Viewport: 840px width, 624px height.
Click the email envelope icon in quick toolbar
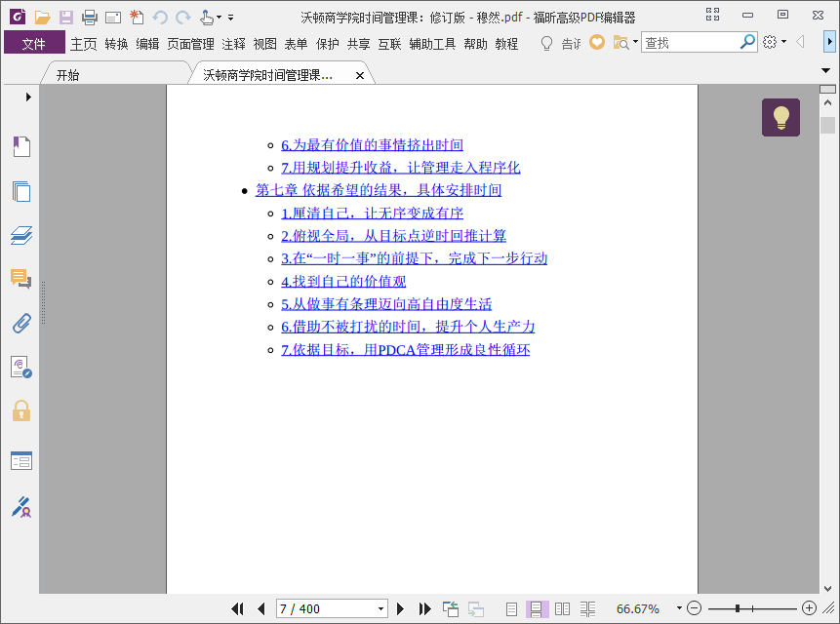pos(113,18)
